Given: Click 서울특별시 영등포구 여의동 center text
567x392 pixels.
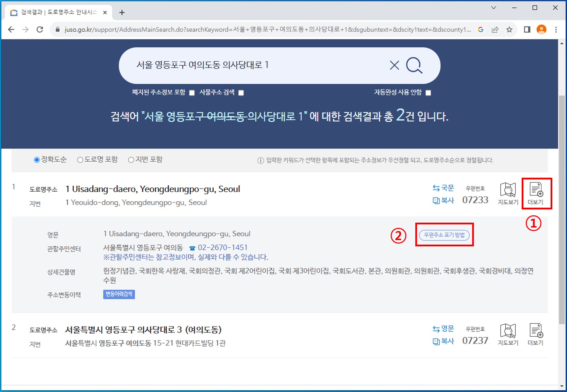Looking at the screenshot, I should coord(143,248).
